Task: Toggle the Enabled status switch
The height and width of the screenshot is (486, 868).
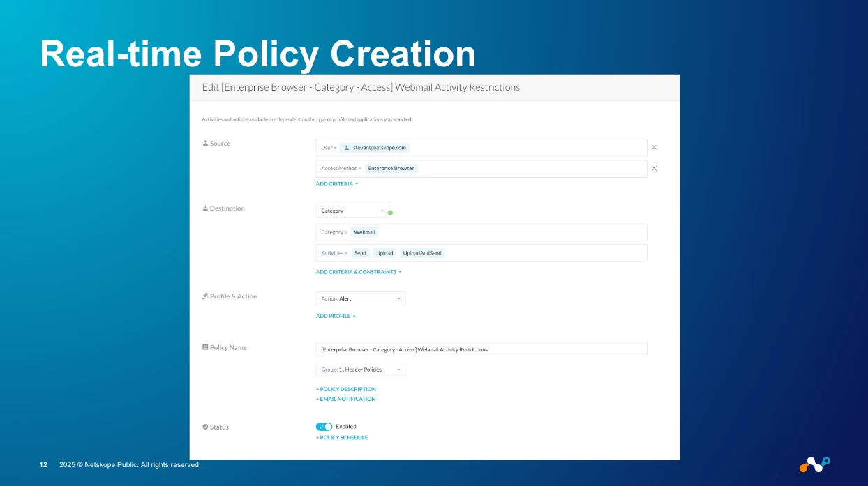Action: (324, 427)
